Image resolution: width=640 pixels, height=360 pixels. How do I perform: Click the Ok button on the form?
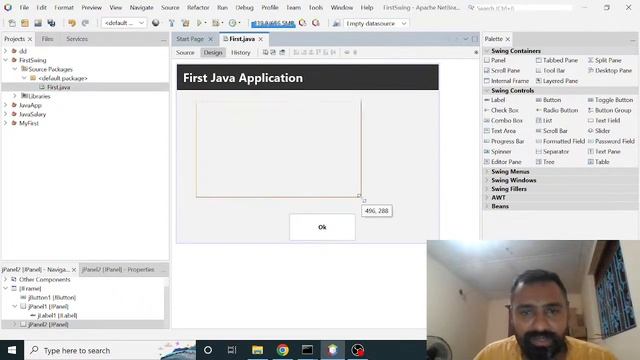(322, 227)
